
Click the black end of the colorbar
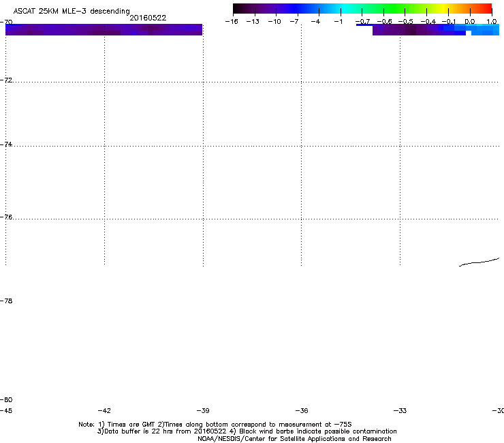tap(240, 9)
